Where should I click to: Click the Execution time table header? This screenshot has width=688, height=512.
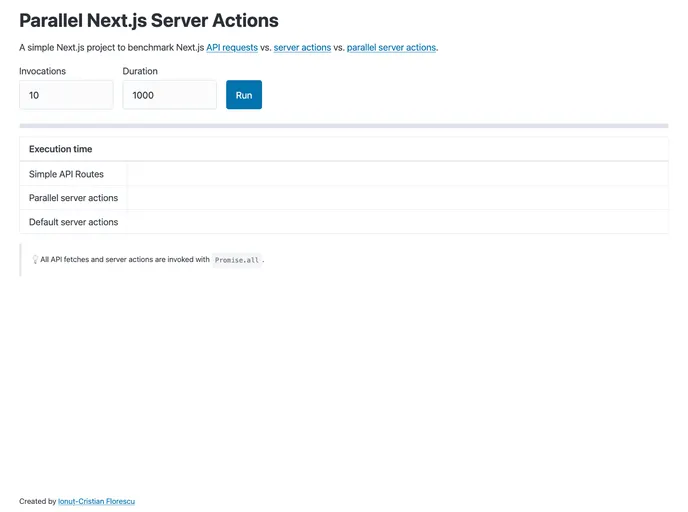coord(344,149)
